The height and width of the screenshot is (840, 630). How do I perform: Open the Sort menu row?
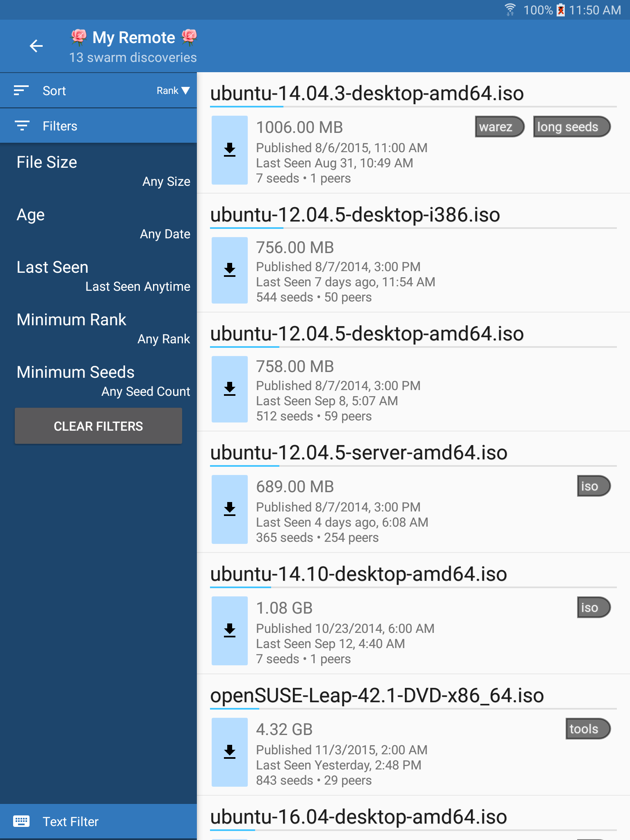(98, 90)
